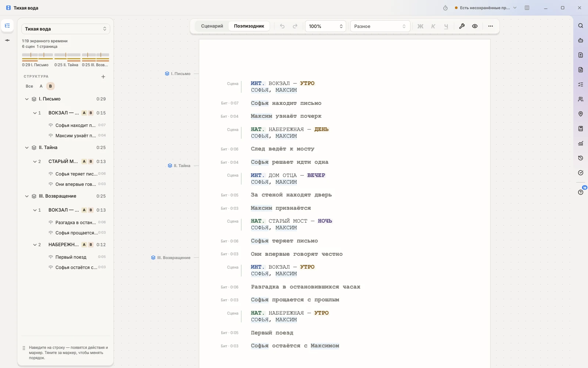
Task: Open the Разное element type dropdown
Action: [x=380, y=26]
